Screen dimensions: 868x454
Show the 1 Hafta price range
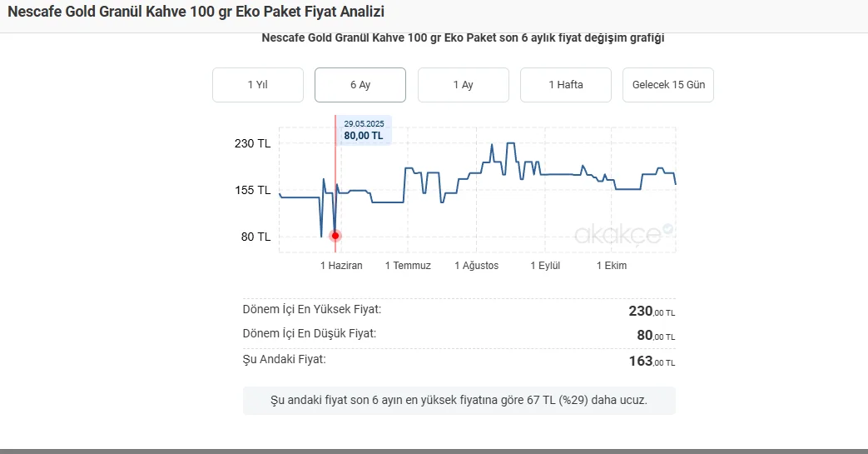coord(566,85)
